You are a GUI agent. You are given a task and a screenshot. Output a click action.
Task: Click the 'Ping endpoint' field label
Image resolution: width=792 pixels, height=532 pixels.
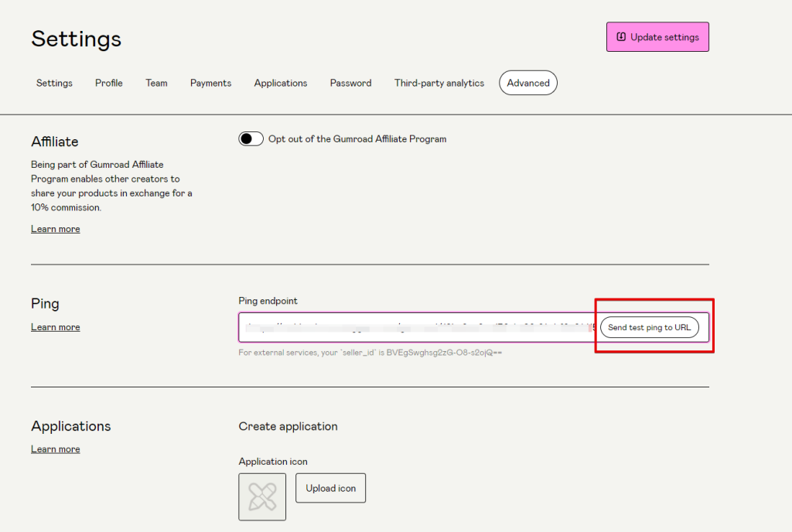[x=268, y=301]
